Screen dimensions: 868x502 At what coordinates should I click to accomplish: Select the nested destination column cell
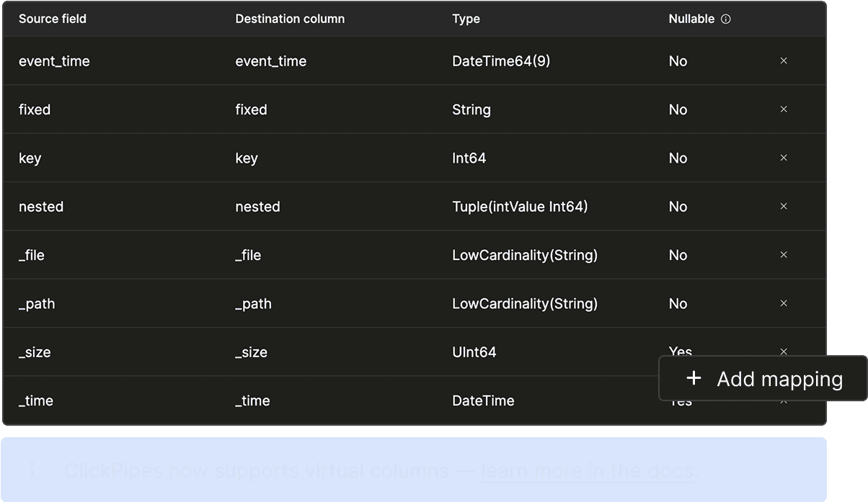click(257, 207)
